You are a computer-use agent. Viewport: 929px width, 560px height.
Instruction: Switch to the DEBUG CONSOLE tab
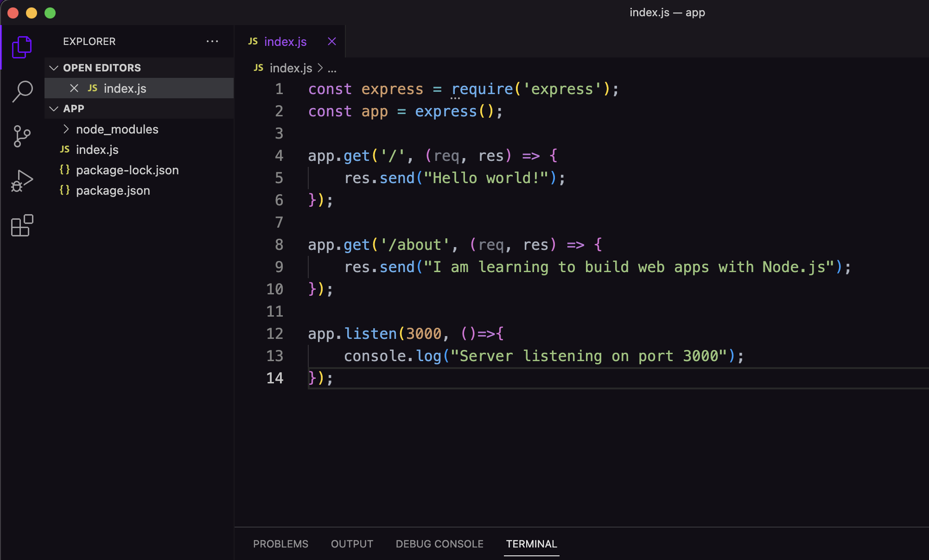439,544
